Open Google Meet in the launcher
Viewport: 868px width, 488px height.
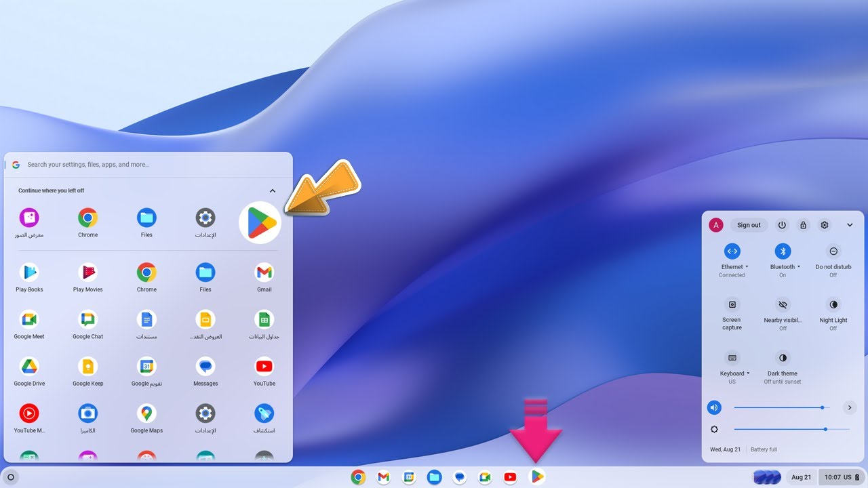coord(29,319)
